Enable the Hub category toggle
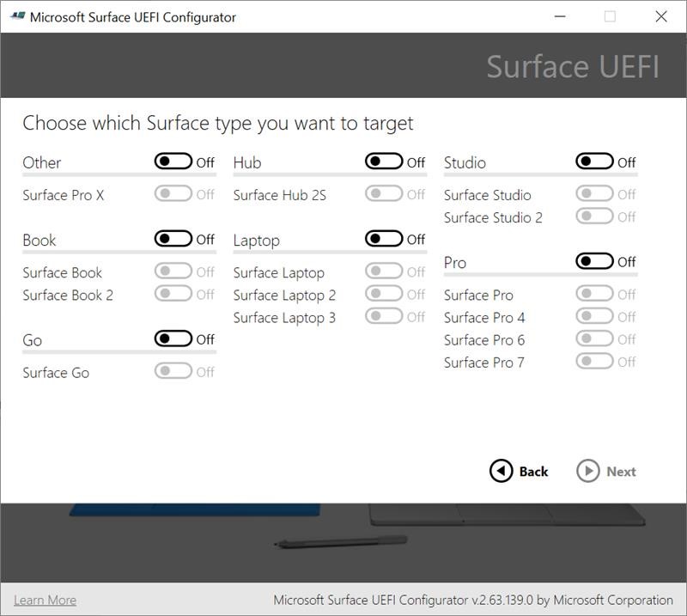Screen dimensions: 687x616 384,162
